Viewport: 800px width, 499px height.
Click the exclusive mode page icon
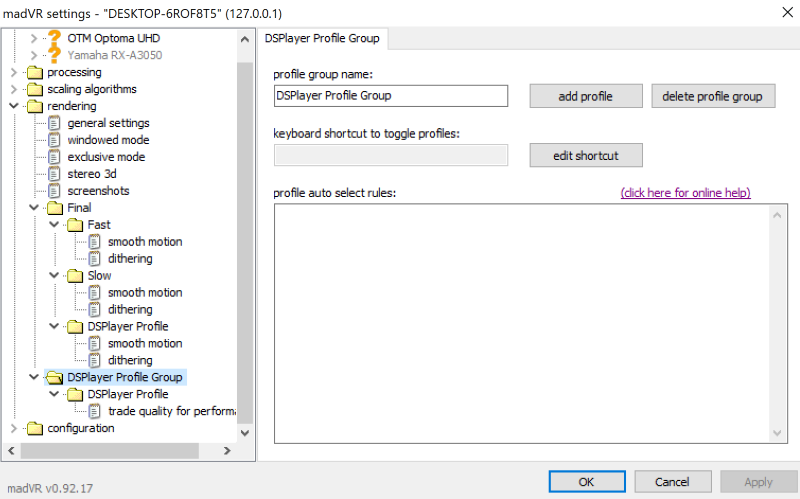tap(54, 157)
